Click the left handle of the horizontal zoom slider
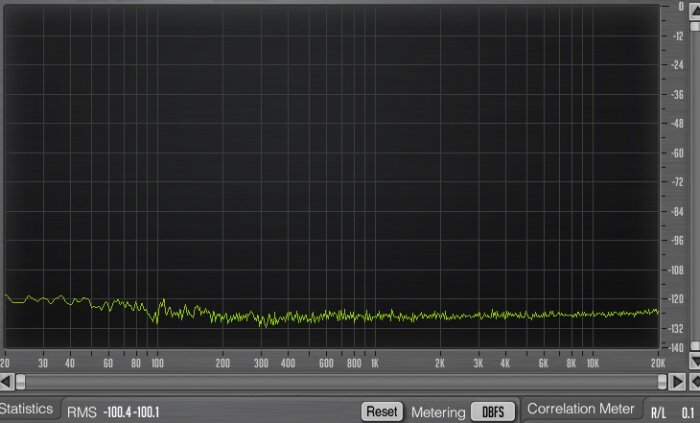 click(21, 382)
